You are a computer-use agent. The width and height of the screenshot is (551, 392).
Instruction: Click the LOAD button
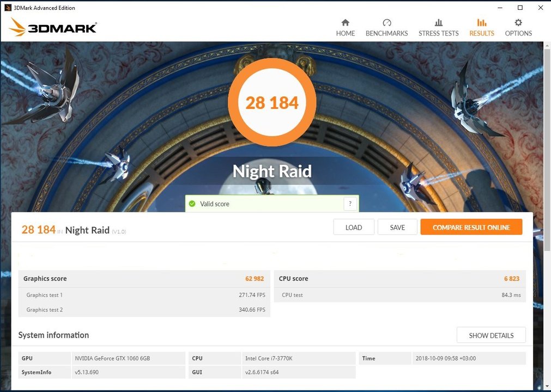pyautogui.click(x=354, y=228)
